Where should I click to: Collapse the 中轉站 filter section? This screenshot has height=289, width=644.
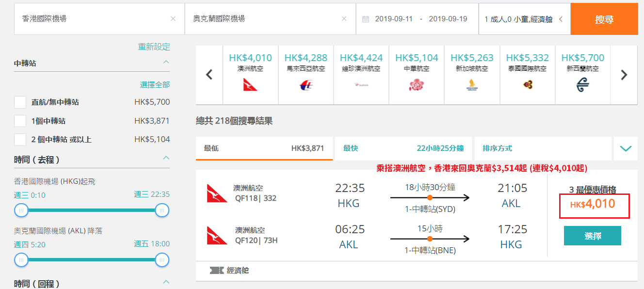coord(166,62)
